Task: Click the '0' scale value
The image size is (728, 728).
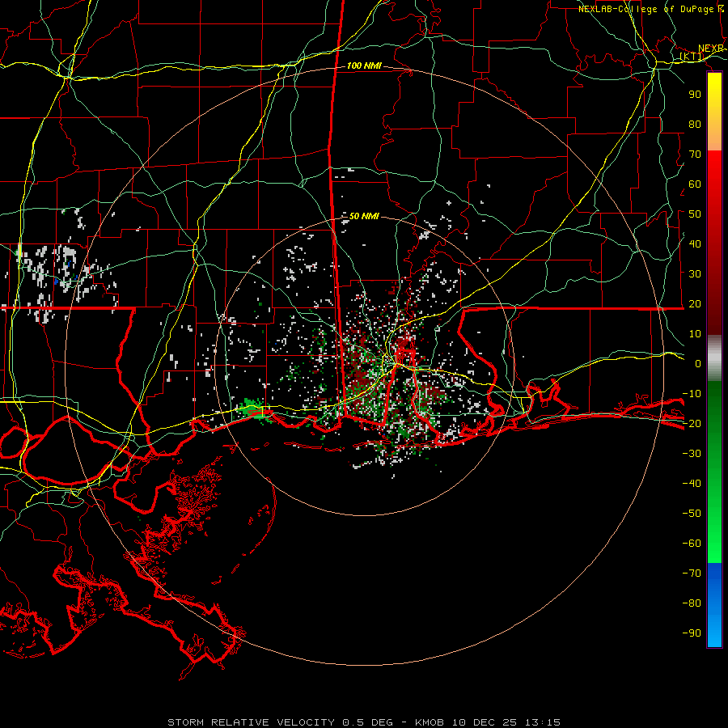Action: (x=698, y=364)
